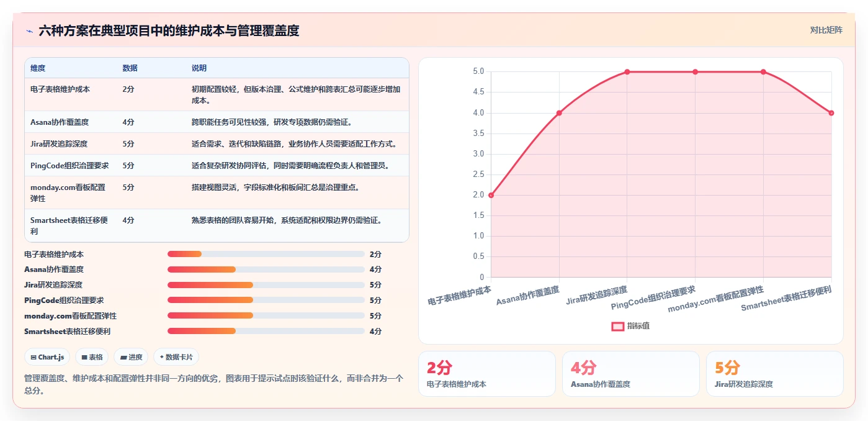Click the 电子表格维护成本 x-axis label
The width and height of the screenshot is (868, 421).
click(460, 296)
